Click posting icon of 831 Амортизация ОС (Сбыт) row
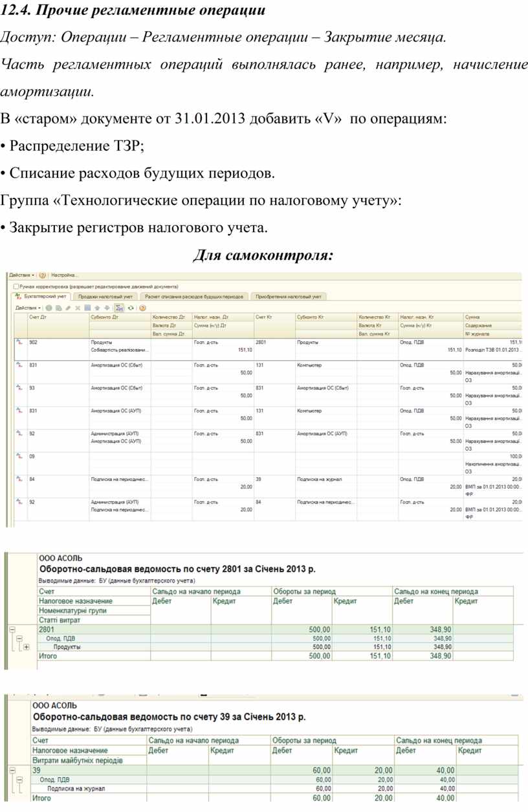The height and width of the screenshot is (812, 528). [x=19, y=365]
